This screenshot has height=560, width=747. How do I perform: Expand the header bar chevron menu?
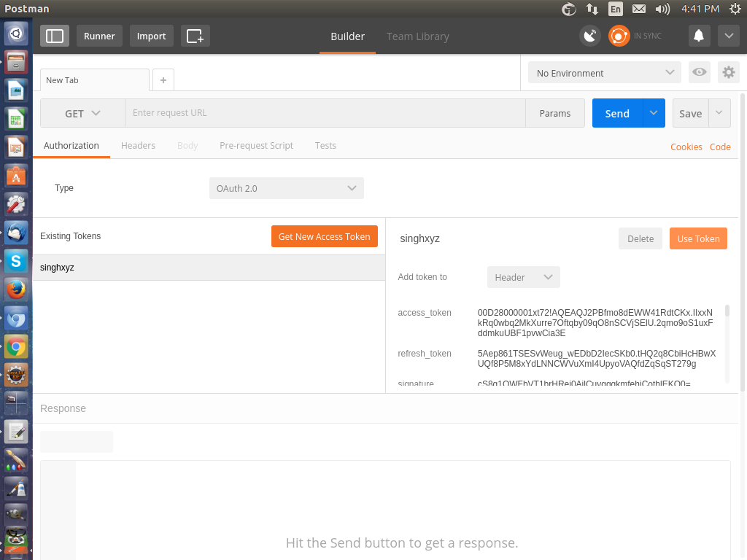tap(729, 36)
